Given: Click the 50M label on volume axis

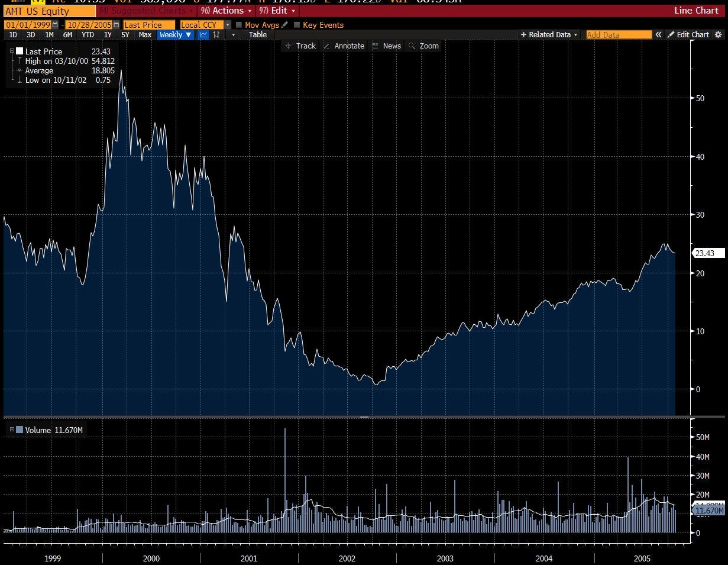Looking at the screenshot, I should (x=703, y=437).
